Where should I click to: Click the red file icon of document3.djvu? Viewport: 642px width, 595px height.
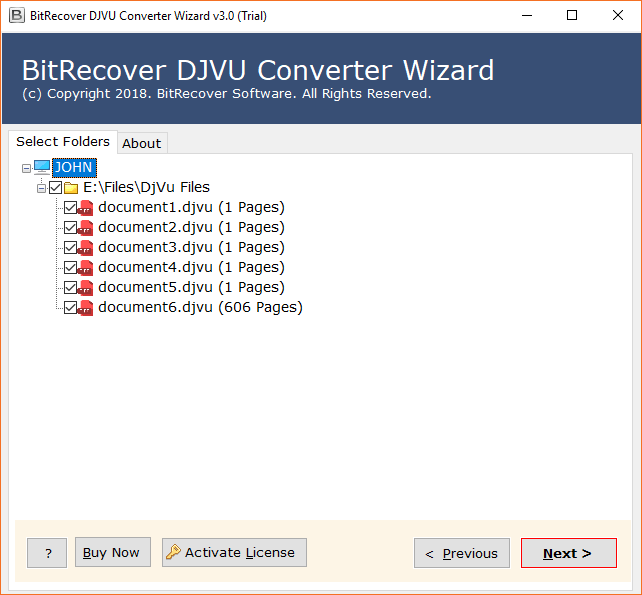coord(85,248)
